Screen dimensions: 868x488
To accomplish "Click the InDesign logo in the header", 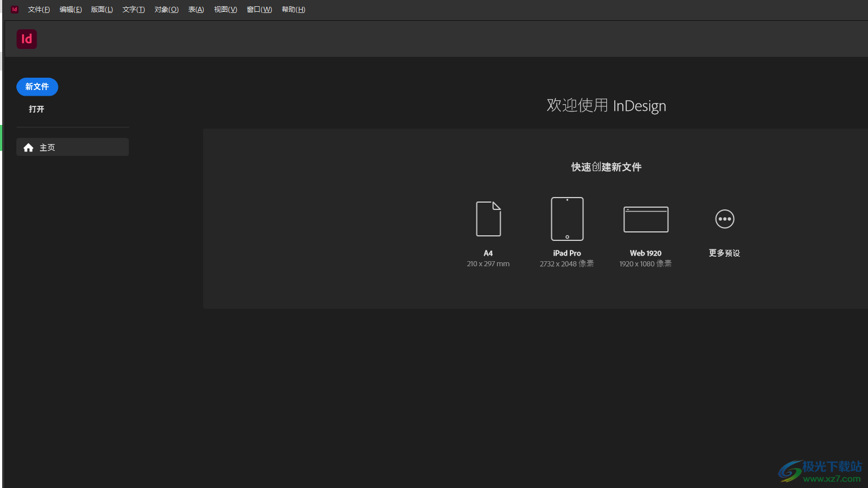I will [26, 39].
